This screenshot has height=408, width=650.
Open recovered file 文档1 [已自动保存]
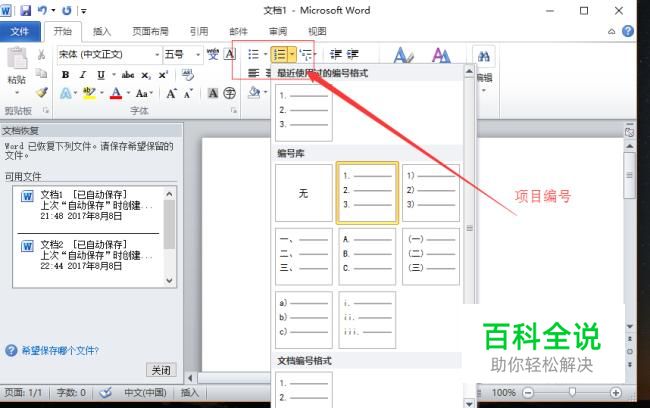[88, 205]
